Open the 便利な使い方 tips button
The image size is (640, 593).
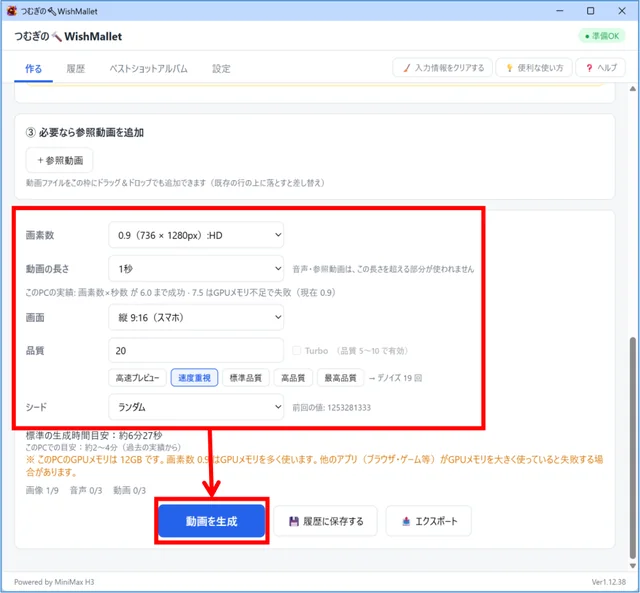pos(534,68)
